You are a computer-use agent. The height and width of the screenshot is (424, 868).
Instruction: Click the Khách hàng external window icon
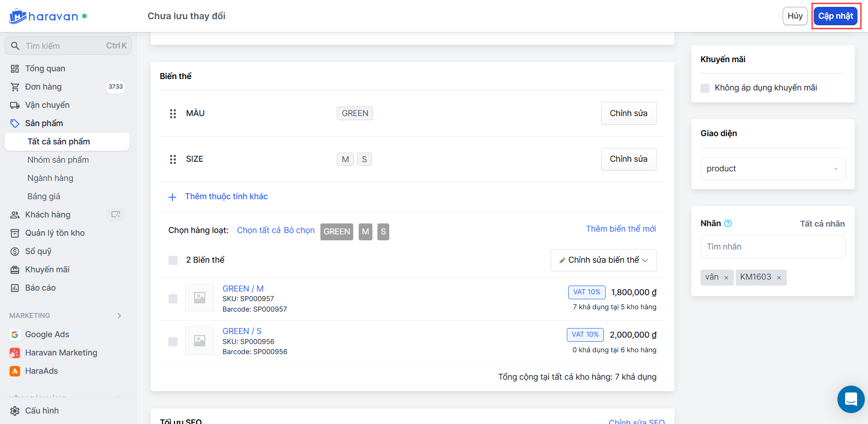[x=116, y=214]
